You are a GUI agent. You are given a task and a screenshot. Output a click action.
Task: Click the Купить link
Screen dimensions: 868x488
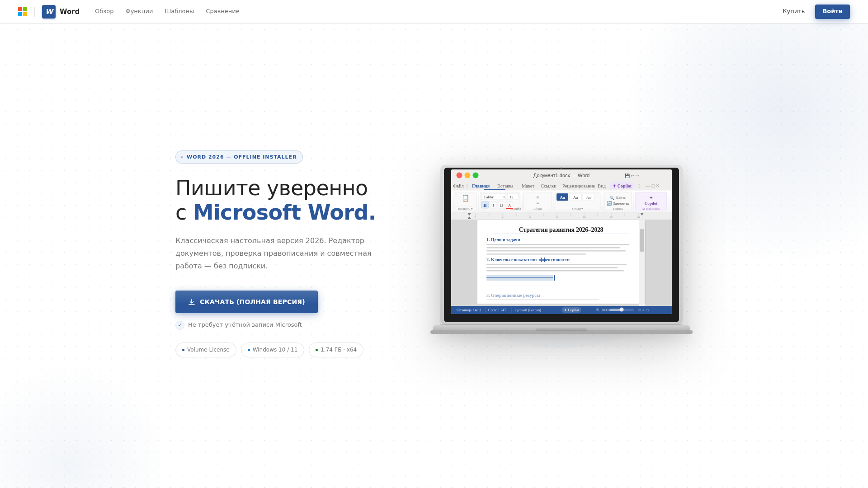(x=794, y=11)
